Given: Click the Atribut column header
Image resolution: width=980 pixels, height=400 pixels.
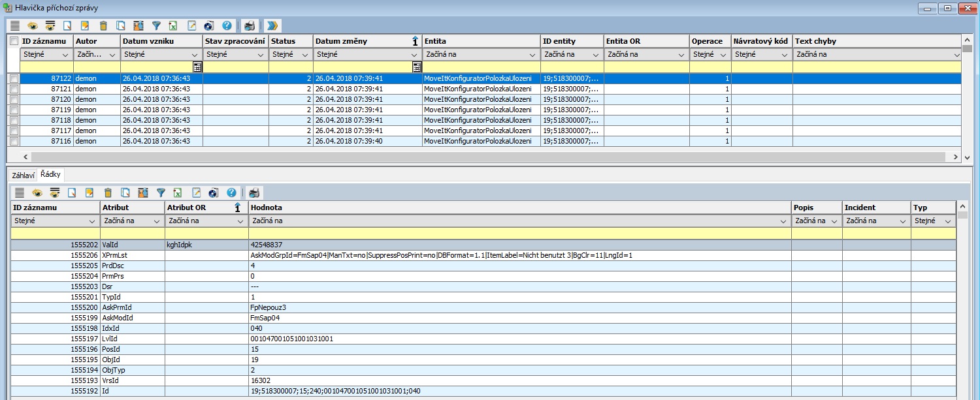Looking at the screenshot, I should 132,208.
